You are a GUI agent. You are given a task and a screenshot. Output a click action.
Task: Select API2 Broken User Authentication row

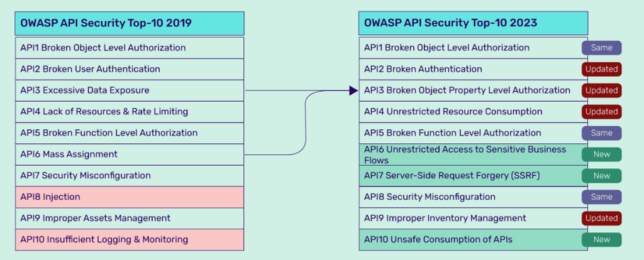click(130, 69)
